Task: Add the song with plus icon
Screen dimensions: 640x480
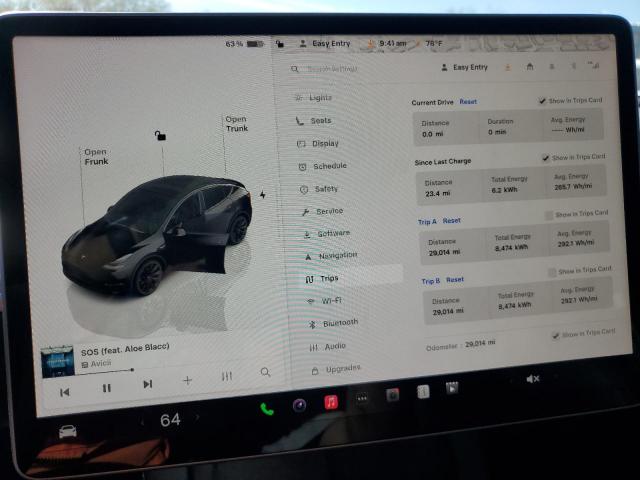Action: pyautogui.click(x=187, y=380)
